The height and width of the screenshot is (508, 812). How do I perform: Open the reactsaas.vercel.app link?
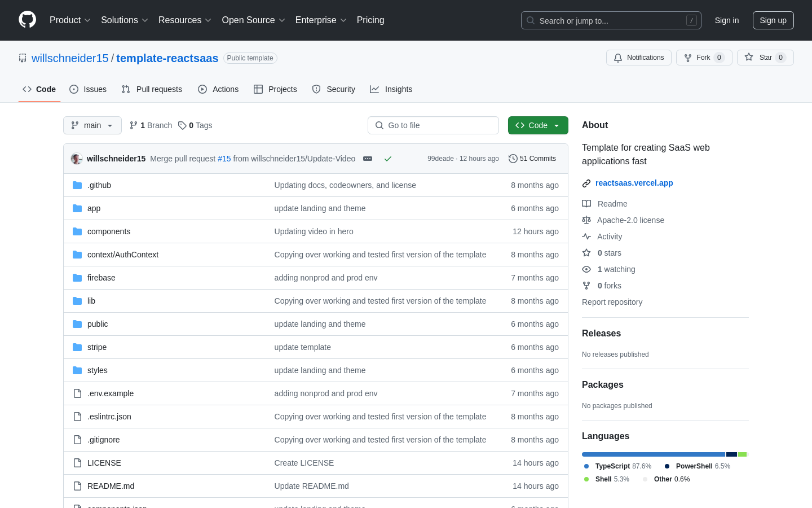tap(634, 183)
